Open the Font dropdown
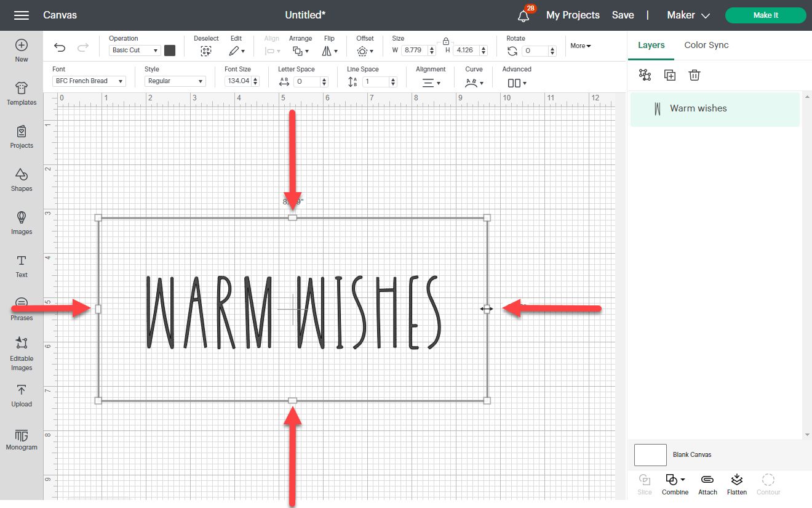Image resolution: width=812 pixels, height=508 pixels. tap(88, 81)
